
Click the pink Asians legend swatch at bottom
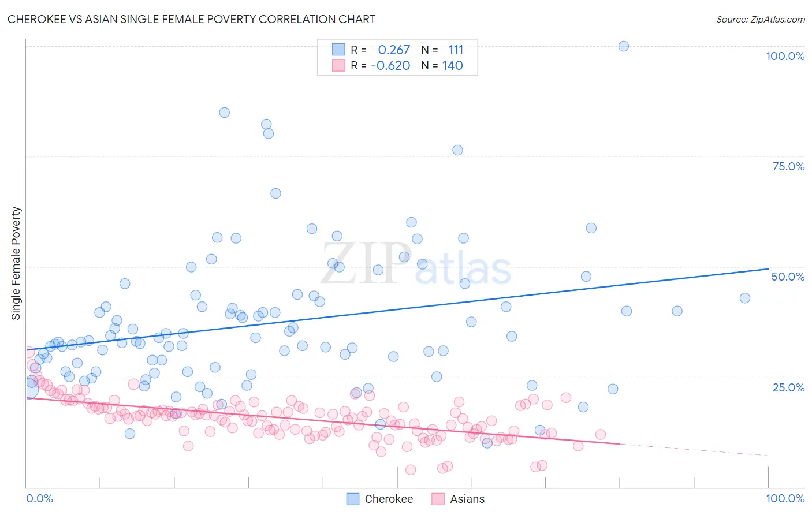438,499
